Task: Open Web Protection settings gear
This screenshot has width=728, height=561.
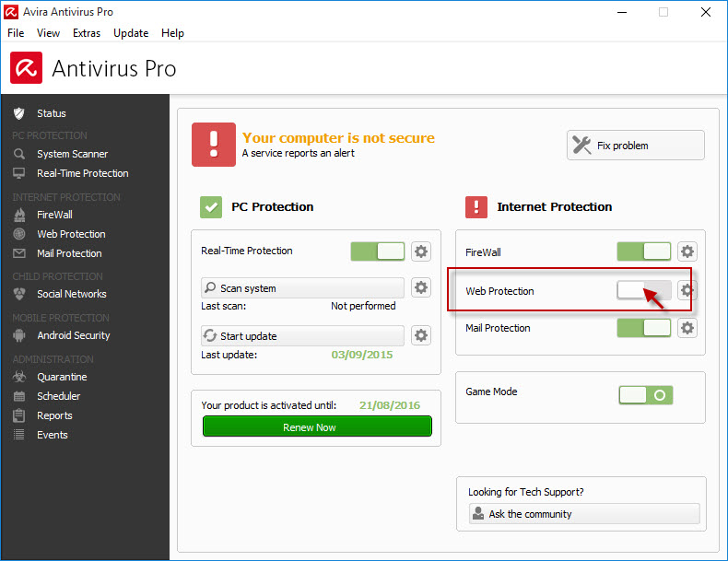Action: [x=687, y=290]
